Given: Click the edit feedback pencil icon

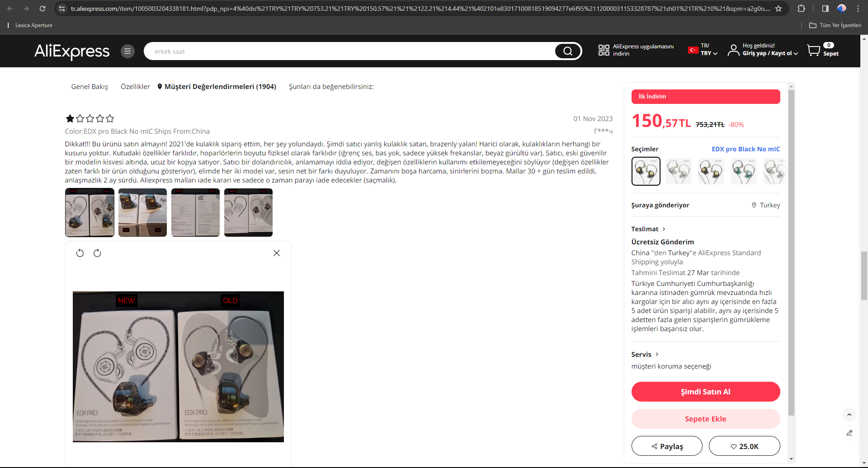Looking at the screenshot, I should [x=849, y=433].
